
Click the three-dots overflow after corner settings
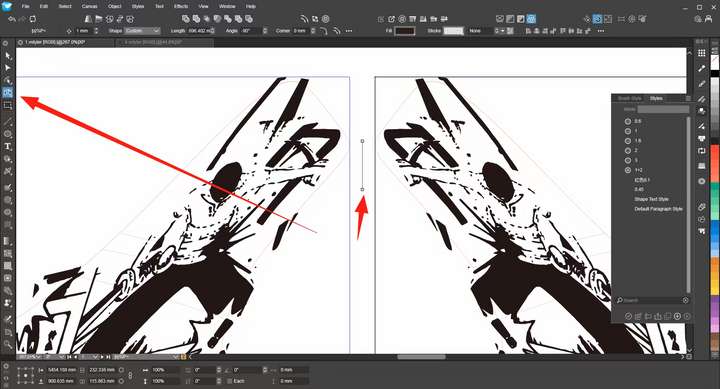tap(349, 31)
